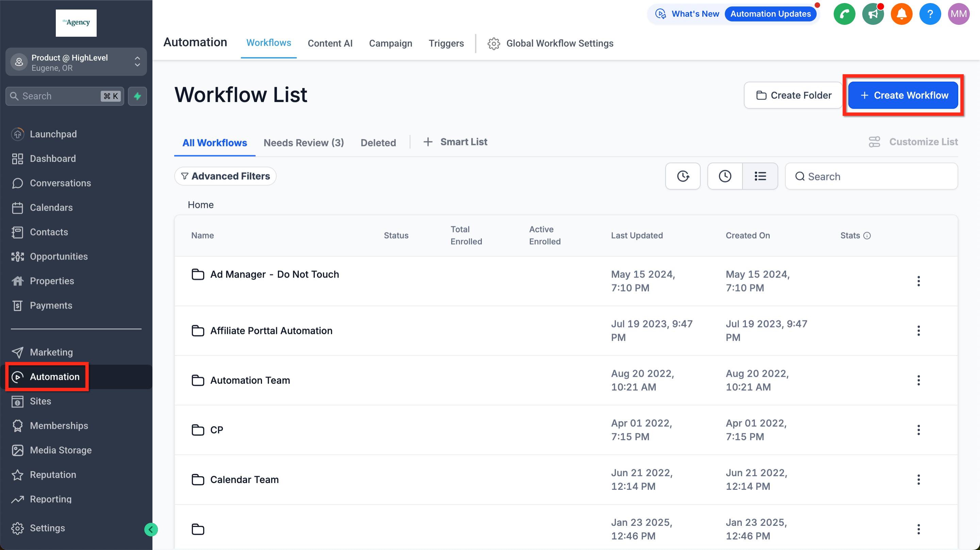The width and height of the screenshot is (980, 550).
Task: Expand the Product @ HighLevel account switcher
Action: coord(76,62)
